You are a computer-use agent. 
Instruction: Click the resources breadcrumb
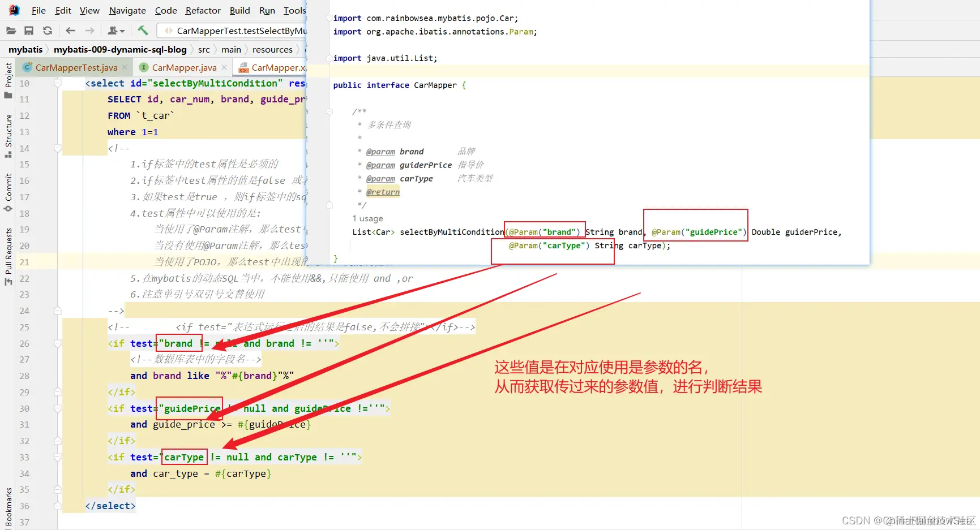(272, 49)
